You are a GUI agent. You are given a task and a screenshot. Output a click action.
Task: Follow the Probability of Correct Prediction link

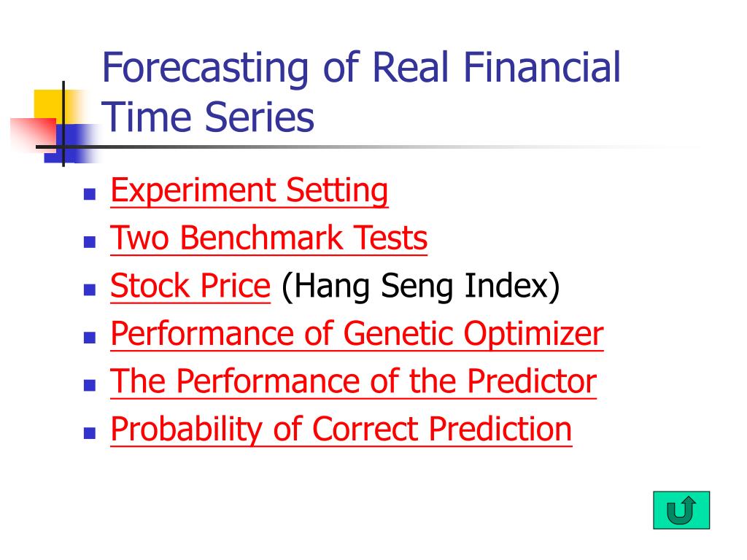tap(341, 429)
